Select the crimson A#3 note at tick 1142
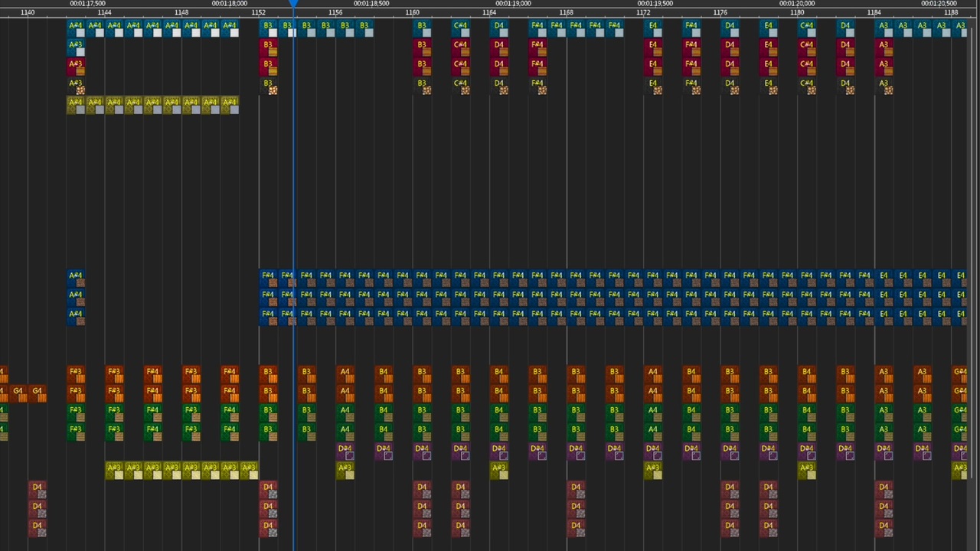Screen dimensions: 980x551 click(x=76, y=67)
